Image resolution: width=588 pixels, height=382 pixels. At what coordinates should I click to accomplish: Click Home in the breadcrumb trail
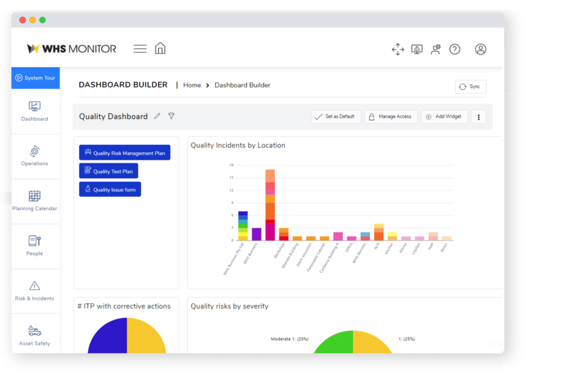click(192, 85)
